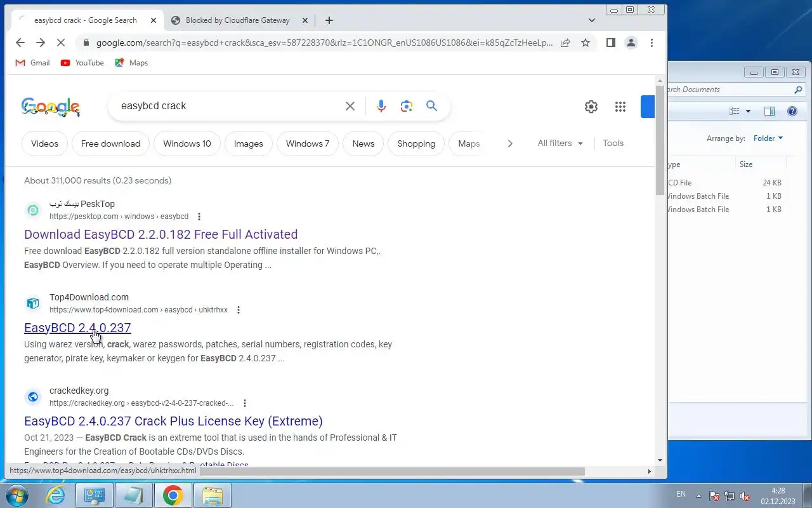Submit search with magnifier icon
The width and height of the screenshot is (812, 508).
[432, 106]
